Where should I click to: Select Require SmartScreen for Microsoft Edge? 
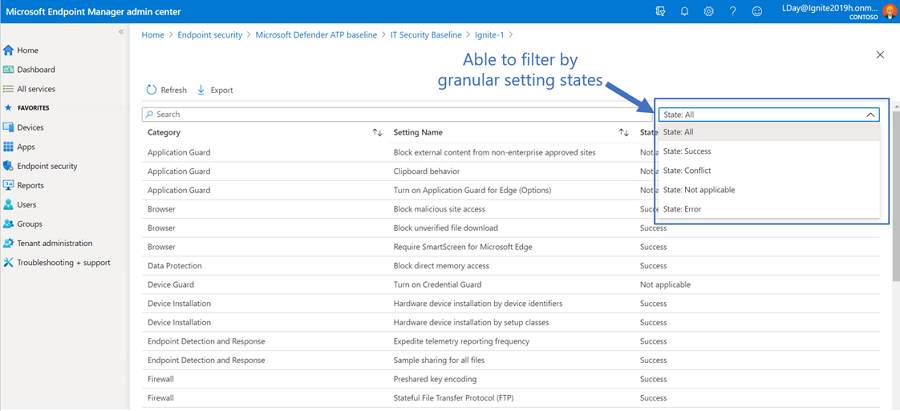[511, 247]
